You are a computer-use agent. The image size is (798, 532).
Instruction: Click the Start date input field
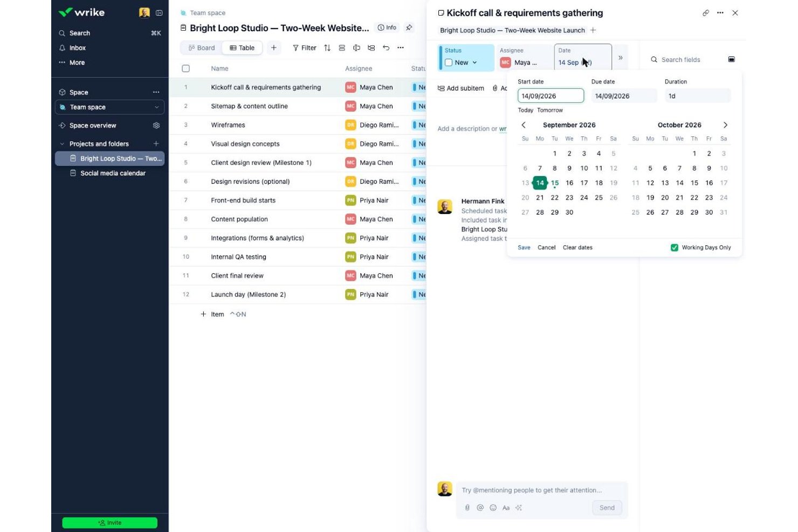click(551, 96)
